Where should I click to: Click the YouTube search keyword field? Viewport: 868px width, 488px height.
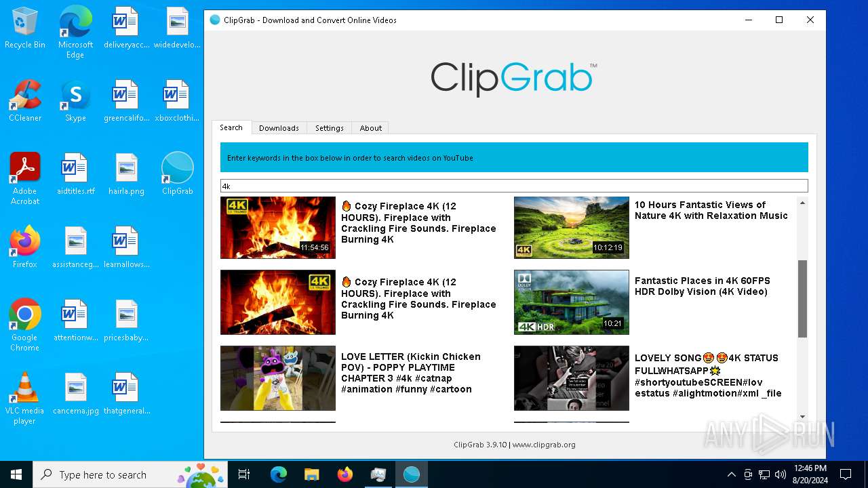click(514, 186)
